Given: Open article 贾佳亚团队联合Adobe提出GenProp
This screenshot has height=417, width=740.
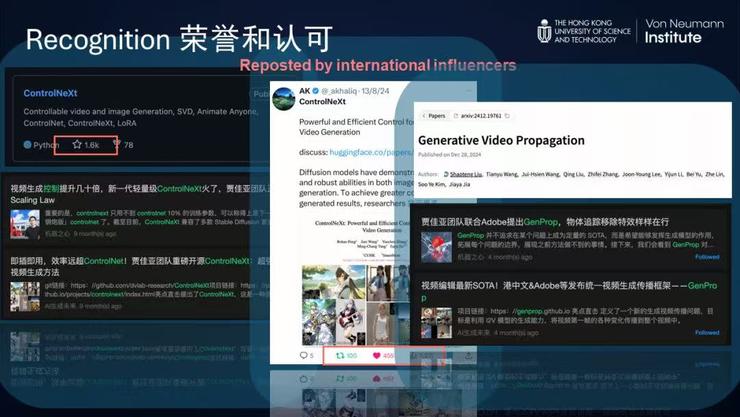Looking at the screenshot, I should 545,221.
